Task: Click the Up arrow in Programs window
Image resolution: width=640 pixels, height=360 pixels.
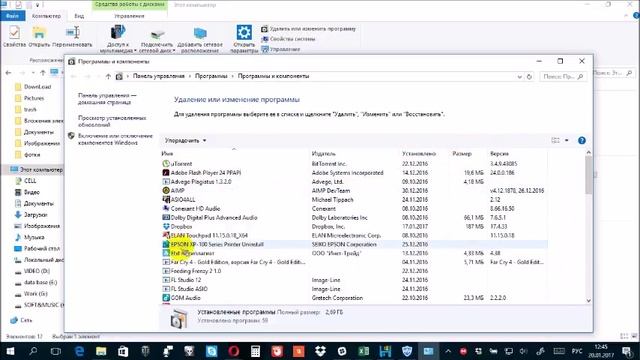Action: [108, 76]
